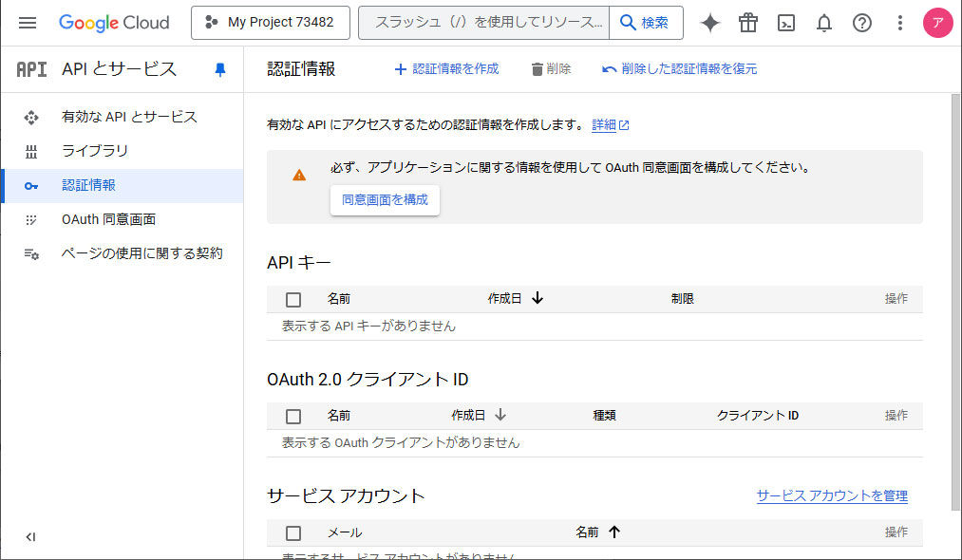Image resolution: width=962 pixels, height=560 pixels.
Task: Select all rows checkbox in OAuth クライアント table
Action: [293, 417]
